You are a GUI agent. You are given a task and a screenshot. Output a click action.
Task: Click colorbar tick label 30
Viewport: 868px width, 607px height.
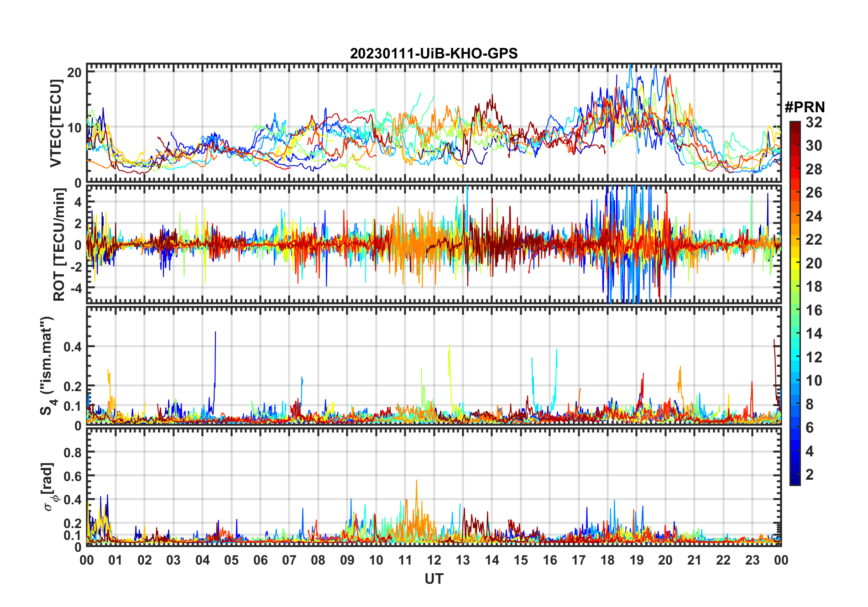pyautogui.click(x=814, y=146)
